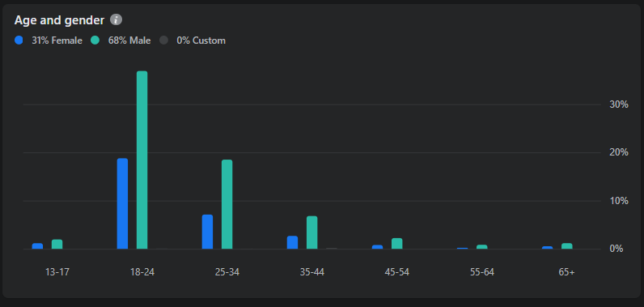This screenshot has width=644, height=307.
Task: Click the '55-64' axis label
Action: 482,272
